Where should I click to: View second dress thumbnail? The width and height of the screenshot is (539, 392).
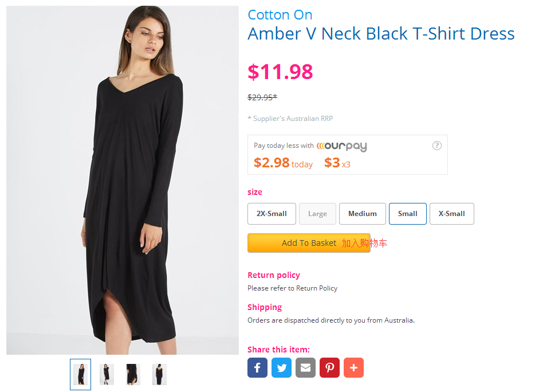tap(107, 374)
